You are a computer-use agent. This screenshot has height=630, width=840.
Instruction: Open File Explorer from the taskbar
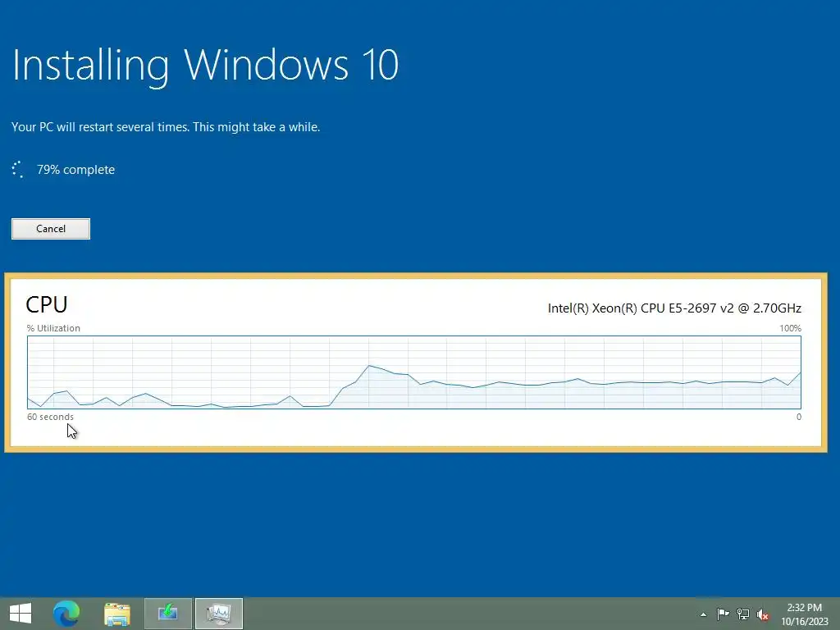tap(117, 614)
